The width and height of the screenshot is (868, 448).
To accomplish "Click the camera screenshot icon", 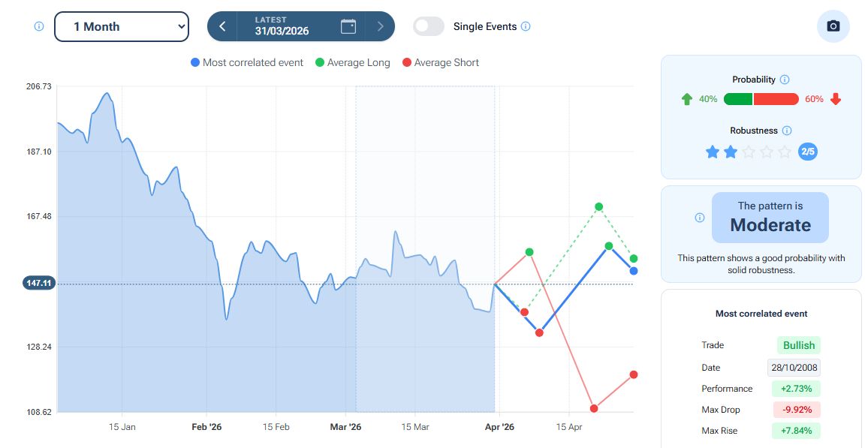I will tap(833, 26).
